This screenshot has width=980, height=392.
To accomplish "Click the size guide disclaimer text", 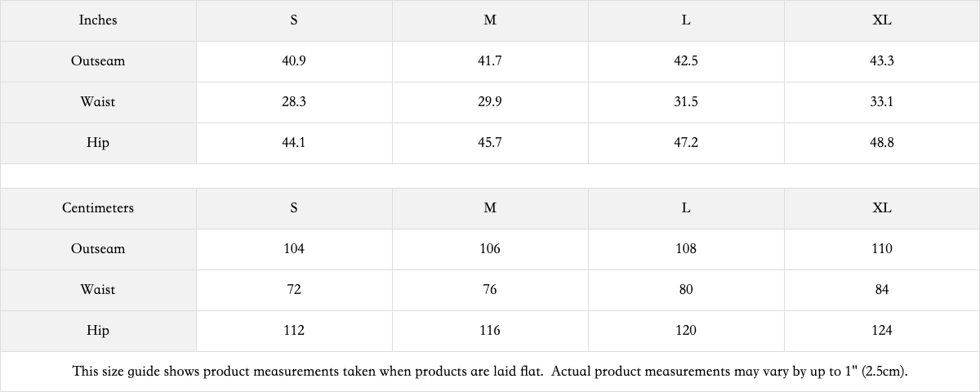I will click(x=490, y=372).
